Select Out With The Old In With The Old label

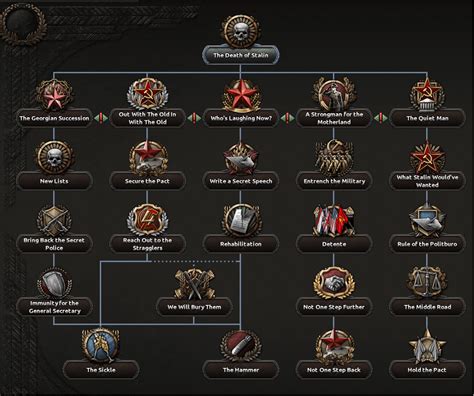click(147, 118)
